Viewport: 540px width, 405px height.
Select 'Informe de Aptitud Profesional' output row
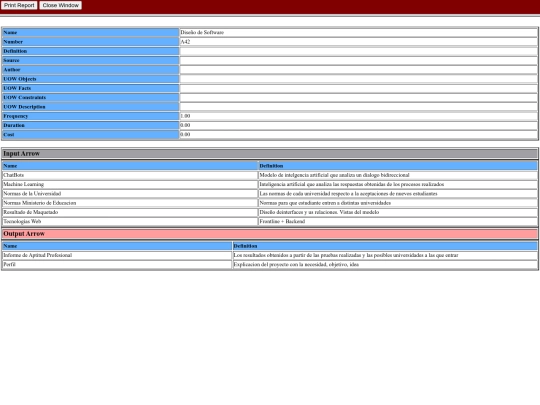[x=270, y=256]
